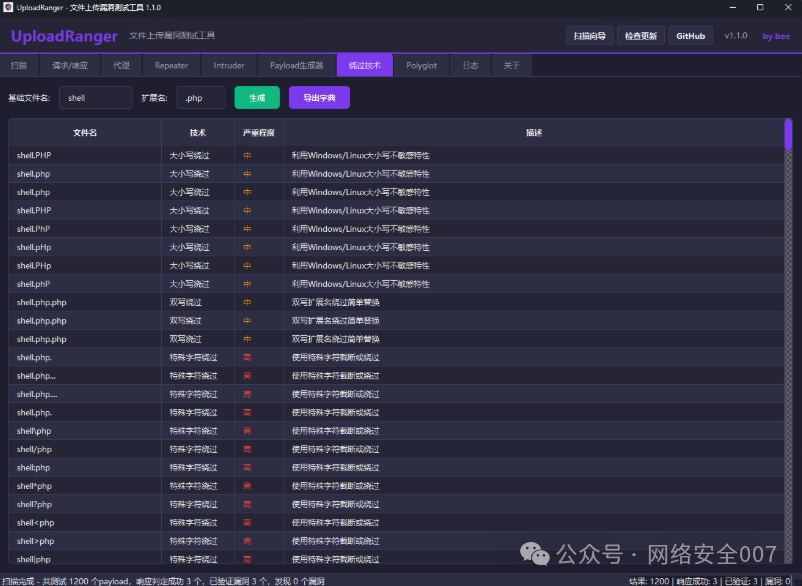802x586 pixels.
Task: View the 日志 tab
Action: click(x=471, y=65)
